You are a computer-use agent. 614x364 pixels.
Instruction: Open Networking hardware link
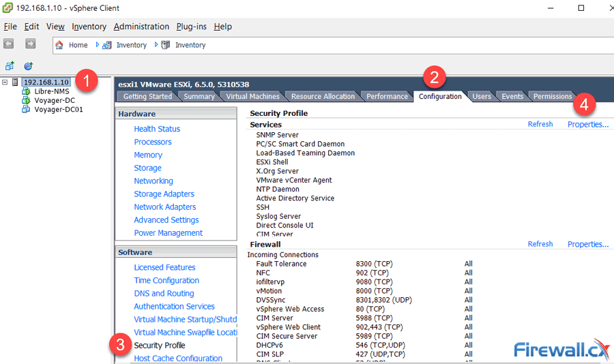click(153, 181)
